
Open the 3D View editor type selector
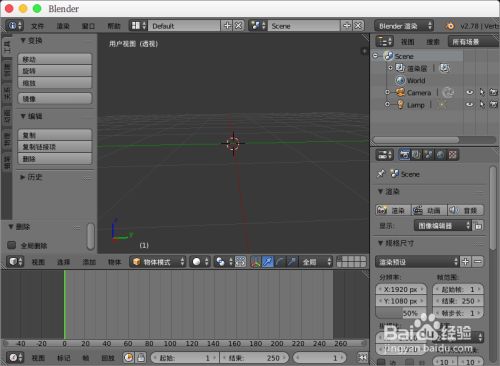point(15,262)
